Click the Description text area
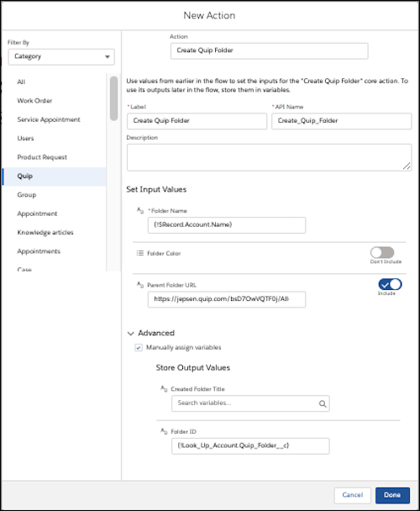The height and width of the screenshot is (511, 420). [x=269, y=157]
